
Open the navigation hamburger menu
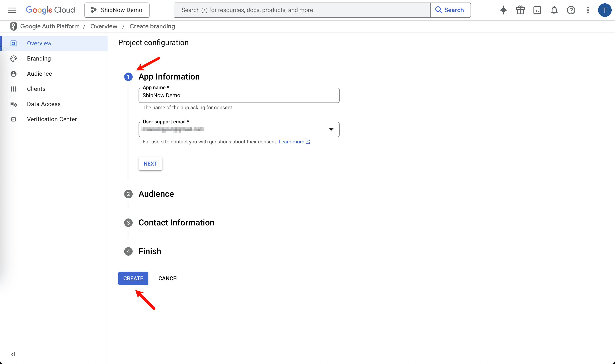click(12, 10)
